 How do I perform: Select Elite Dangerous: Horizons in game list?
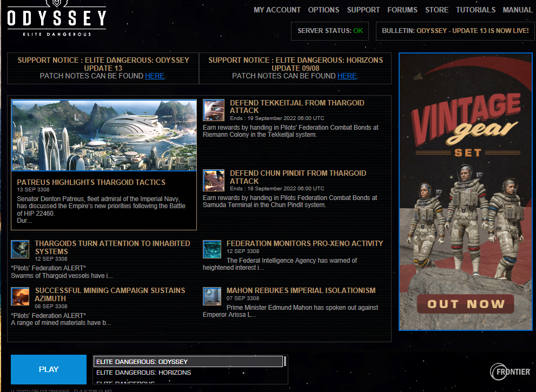(x=188, y=373)
